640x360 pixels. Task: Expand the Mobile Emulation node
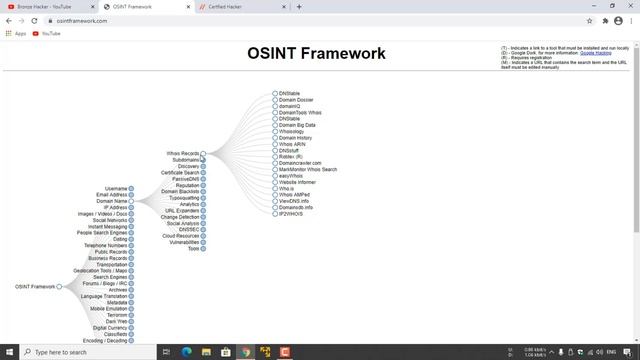click(131, 309)
